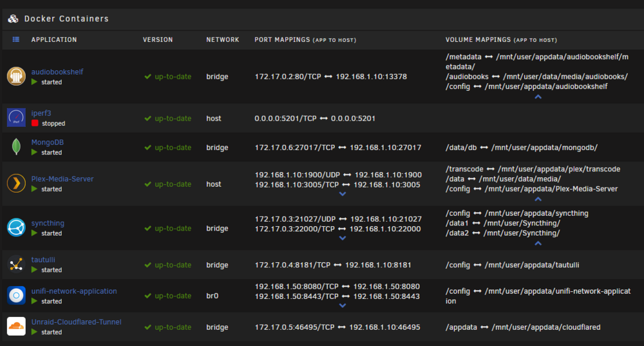Screen dimensions: 644x346
Task: Open the Plex-Media-Server container link
Action: click(62, 179)
